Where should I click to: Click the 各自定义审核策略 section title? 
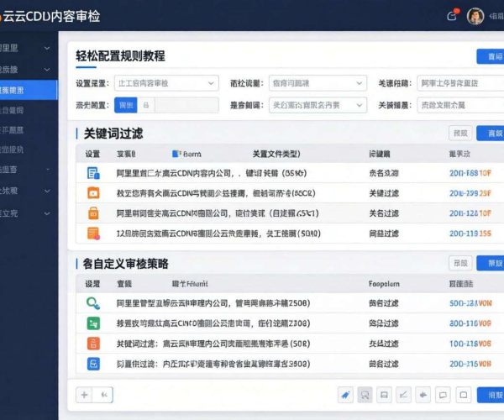(x=126, y=264)
